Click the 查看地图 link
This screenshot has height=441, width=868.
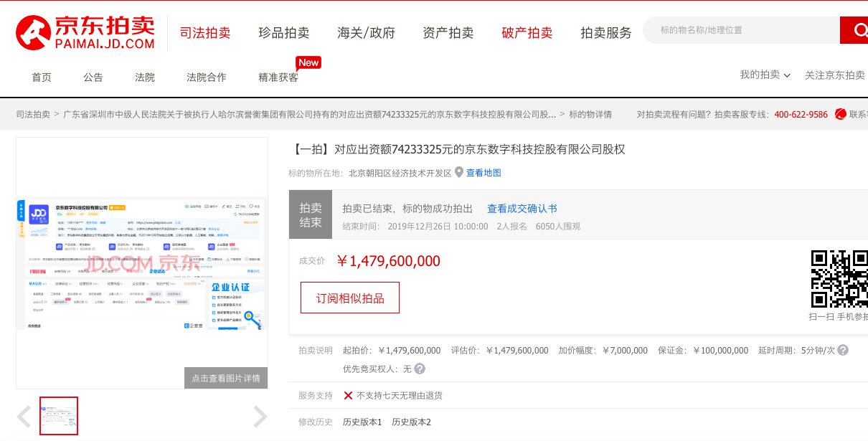coord(483,173)
